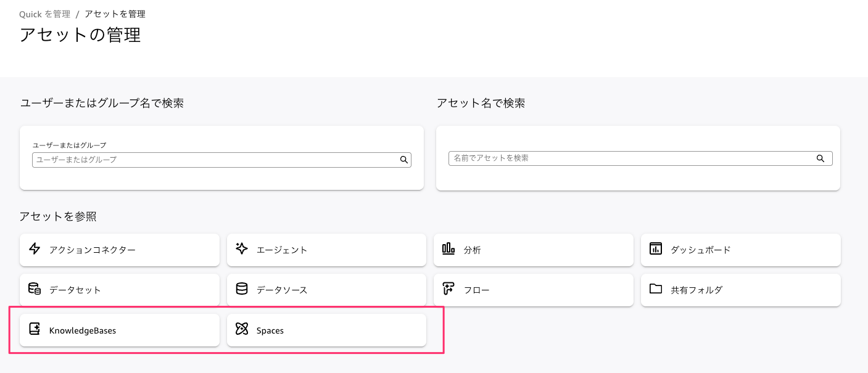Open the データソース asset card
This screenshot has height=373, width=868.
[326, 290]
